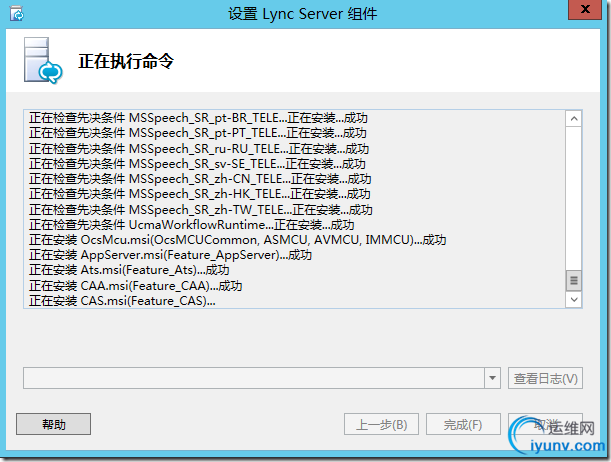Image resolution: width=611 pixels, height=462 pixels.
Task: Click the 上一步(B) button
Action: pos(381,424)
